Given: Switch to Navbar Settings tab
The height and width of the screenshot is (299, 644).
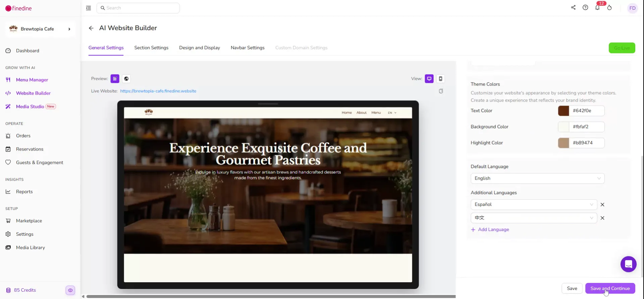Looking at the screenshot, I should 248,48.
